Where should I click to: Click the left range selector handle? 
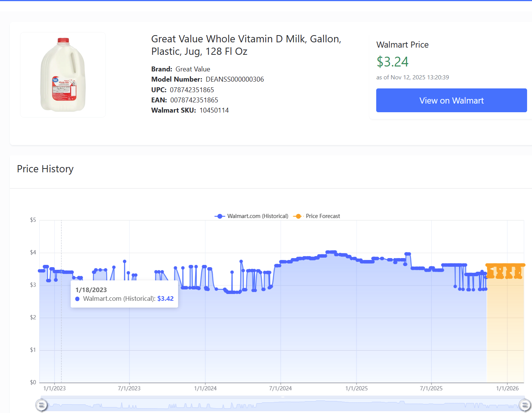click(41, 405)
